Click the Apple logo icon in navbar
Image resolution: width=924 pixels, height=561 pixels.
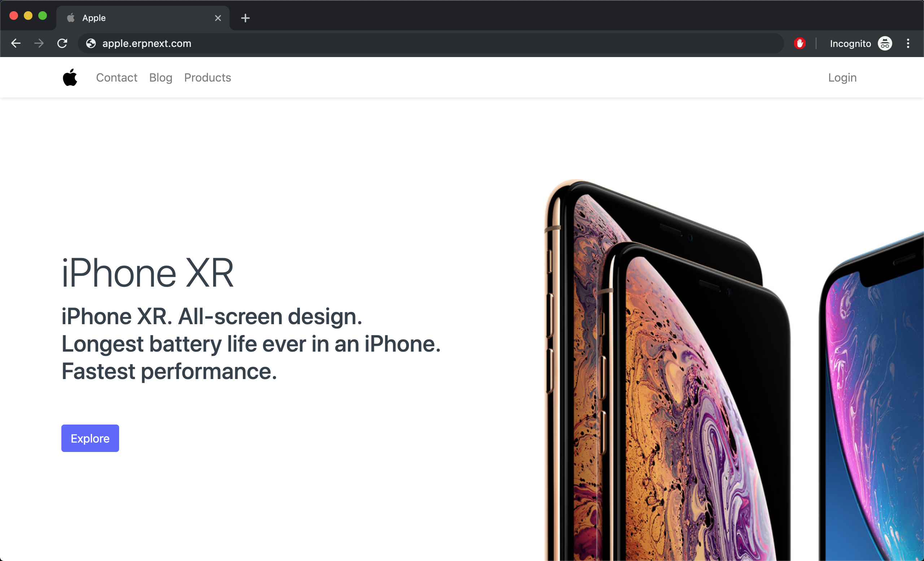pos(71,77)
